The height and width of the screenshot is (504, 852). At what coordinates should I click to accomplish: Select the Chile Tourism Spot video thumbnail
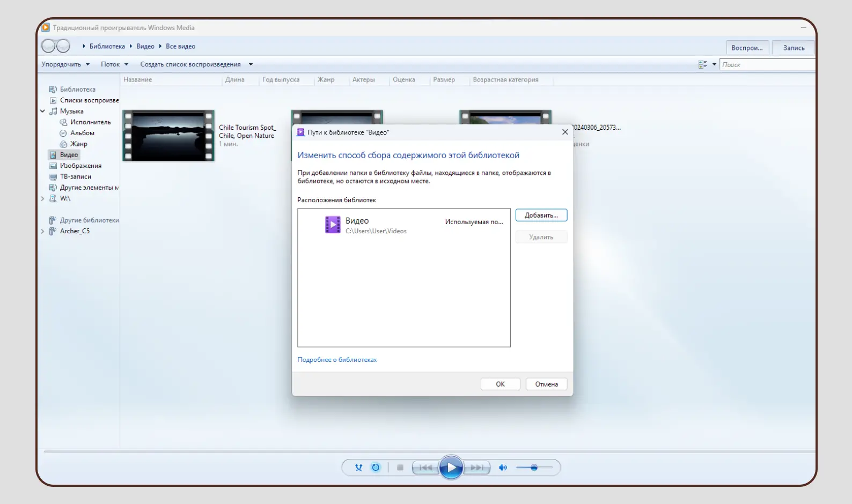click(x=168, y=136)
